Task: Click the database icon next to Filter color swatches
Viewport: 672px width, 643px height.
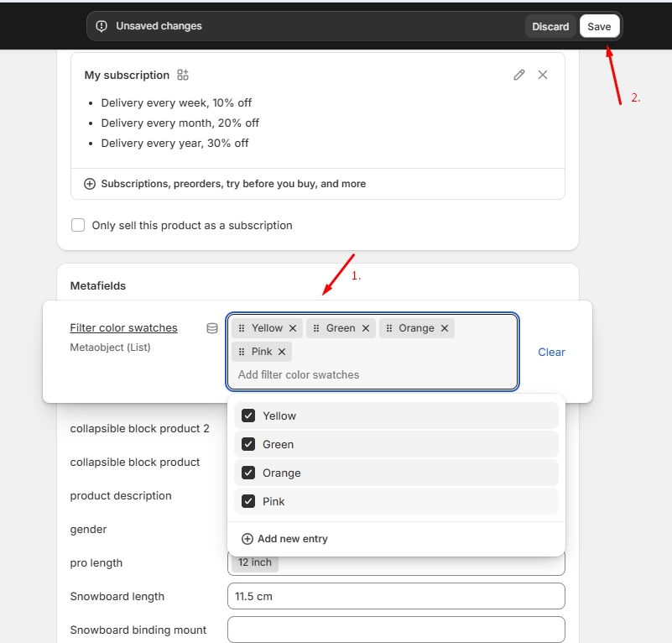Action: (212, 328)
